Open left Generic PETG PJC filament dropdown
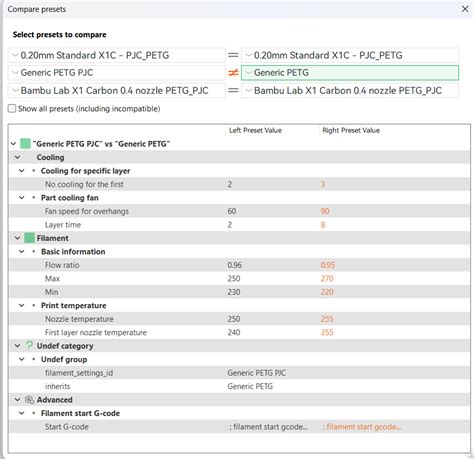This screenshot has height=459, width=474. [117, 73]
